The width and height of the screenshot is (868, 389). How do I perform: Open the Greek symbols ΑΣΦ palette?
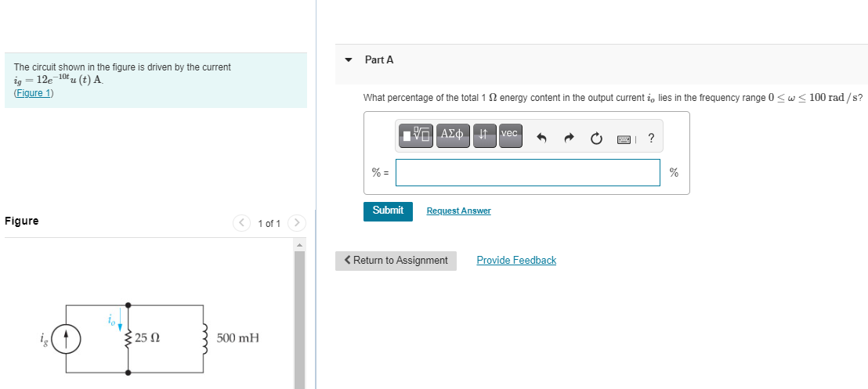[454, 136]
